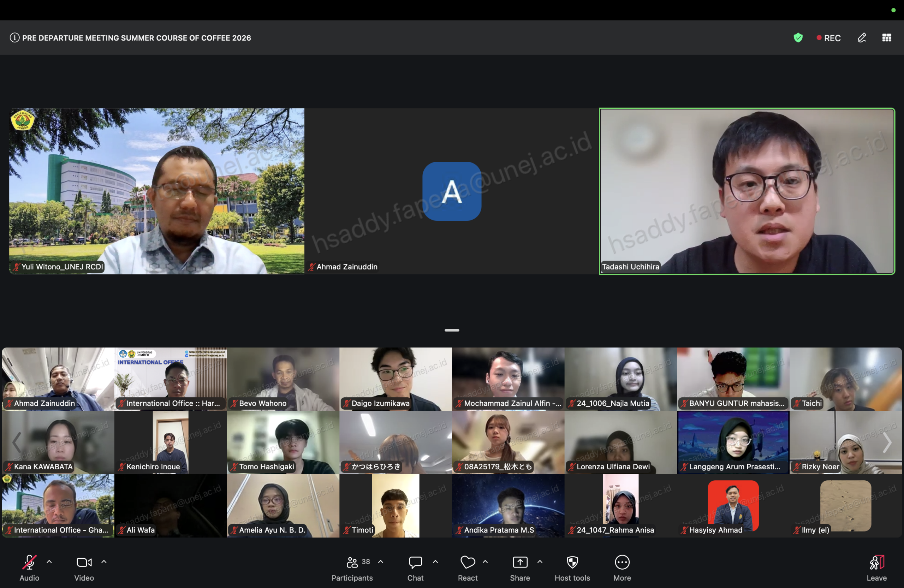Select Kana KAWABATA's video thumbnail
This screenshot has width=904, height=588.
point(58,443)
